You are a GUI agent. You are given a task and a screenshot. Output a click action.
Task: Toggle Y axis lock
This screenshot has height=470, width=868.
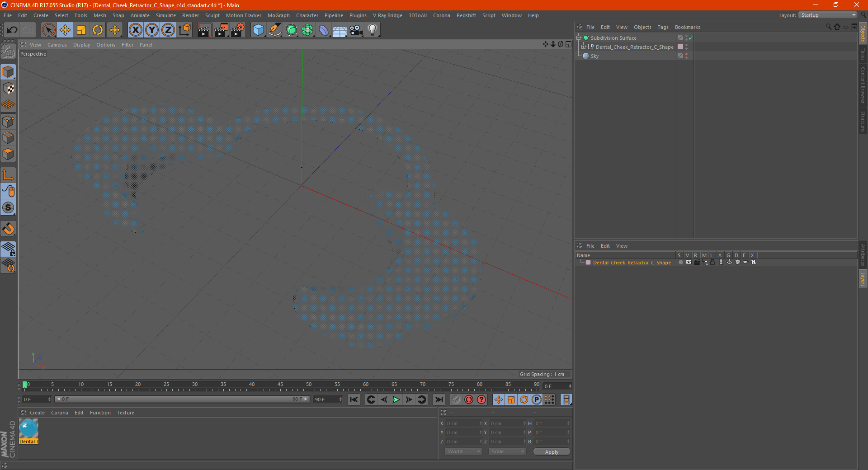[152, 30]
